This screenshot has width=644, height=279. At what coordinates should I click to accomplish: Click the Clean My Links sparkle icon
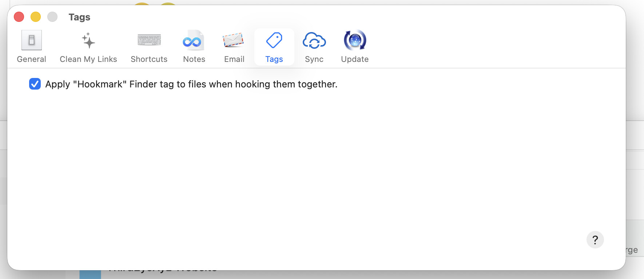[x=88, y=40]
